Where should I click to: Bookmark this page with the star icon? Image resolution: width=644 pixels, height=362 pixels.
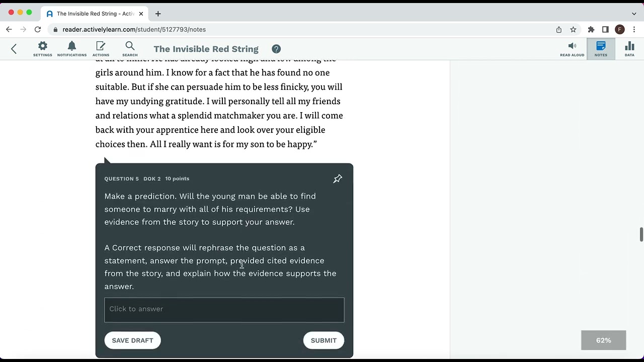click(573, 30)
